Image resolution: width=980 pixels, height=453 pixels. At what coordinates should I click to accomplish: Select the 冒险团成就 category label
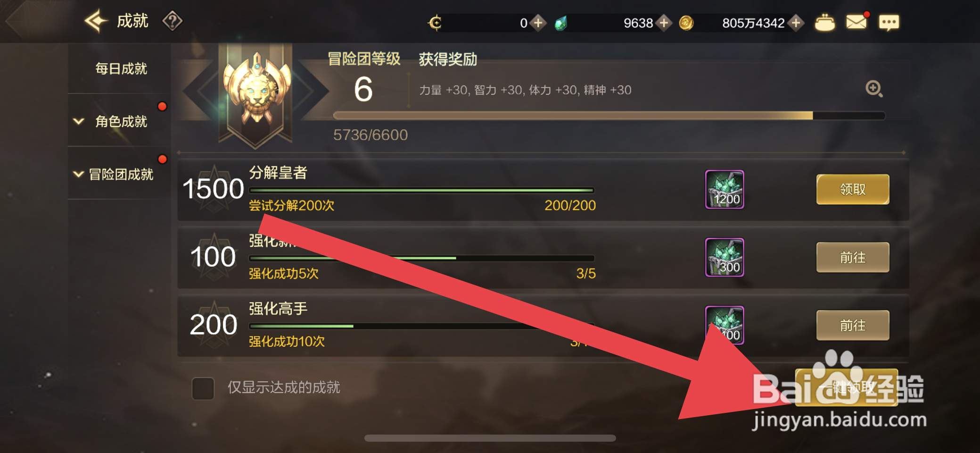[x=121, y=175]
